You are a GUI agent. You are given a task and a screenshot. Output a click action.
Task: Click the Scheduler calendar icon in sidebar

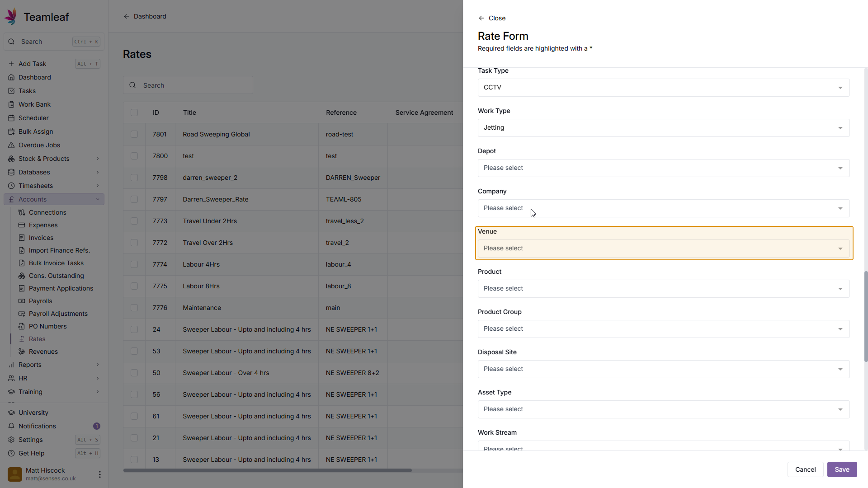click(11, 118)
